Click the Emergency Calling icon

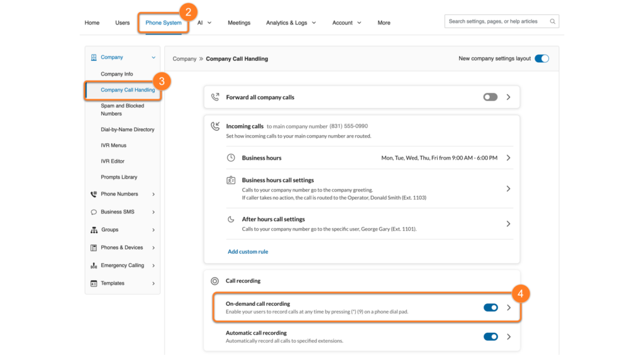point(94,266)
